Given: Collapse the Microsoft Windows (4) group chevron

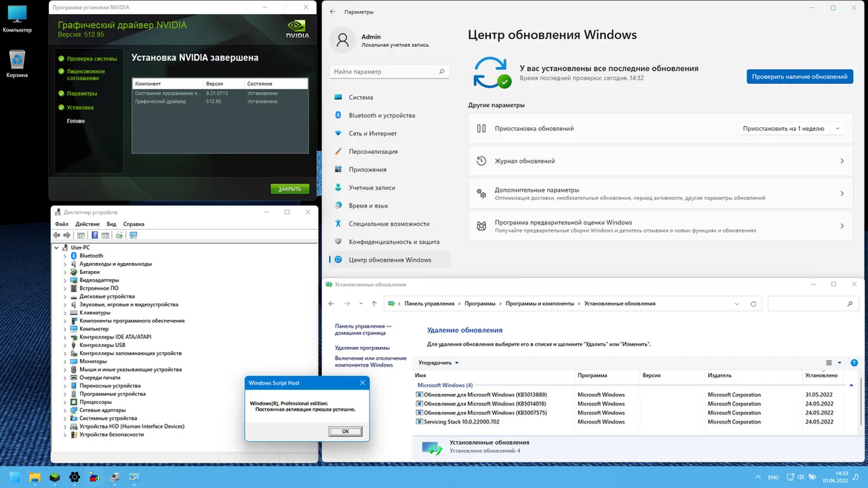Looking at the screenshot, I should pyautogui.click(x=852, y=386).
